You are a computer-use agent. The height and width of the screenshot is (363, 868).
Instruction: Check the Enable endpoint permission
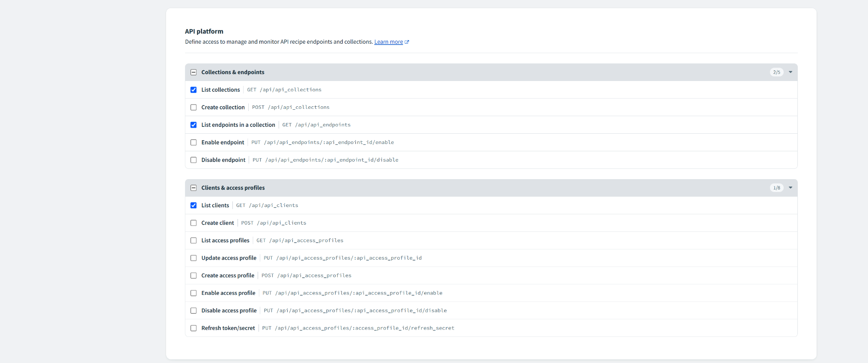click(x=193, y=143)
